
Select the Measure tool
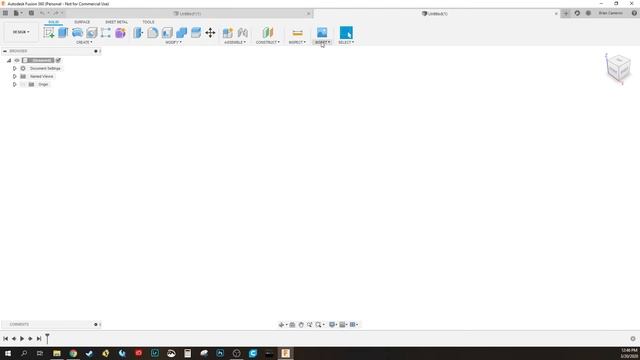click(298, 33)
